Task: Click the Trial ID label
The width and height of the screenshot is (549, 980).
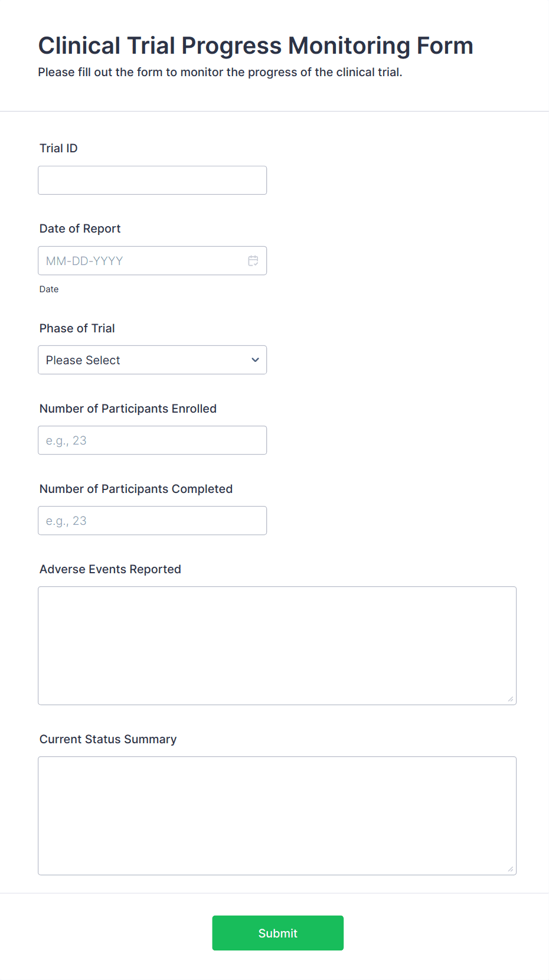Action: tap(58, 148)
